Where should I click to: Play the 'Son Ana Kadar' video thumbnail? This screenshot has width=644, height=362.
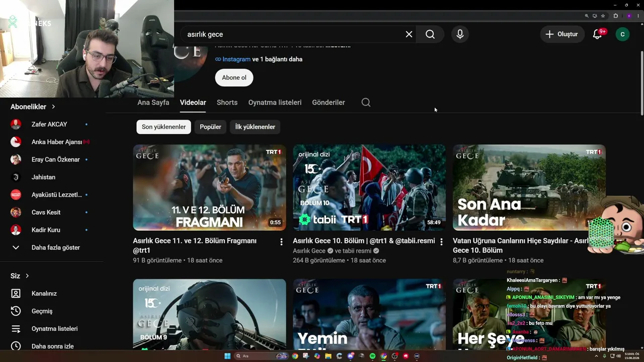pyautogui.click(x=529, y=188)
